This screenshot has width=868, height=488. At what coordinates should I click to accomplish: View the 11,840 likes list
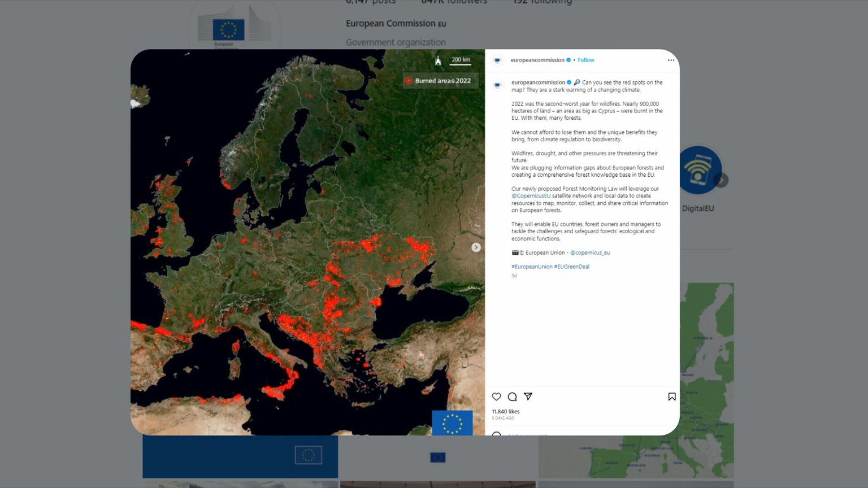tap(505, 411)
